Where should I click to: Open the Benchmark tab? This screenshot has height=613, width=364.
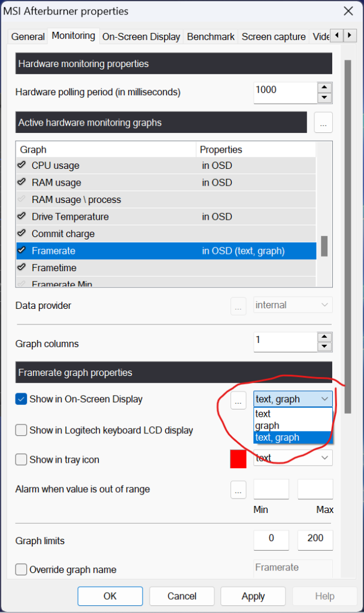pos(211,37)
